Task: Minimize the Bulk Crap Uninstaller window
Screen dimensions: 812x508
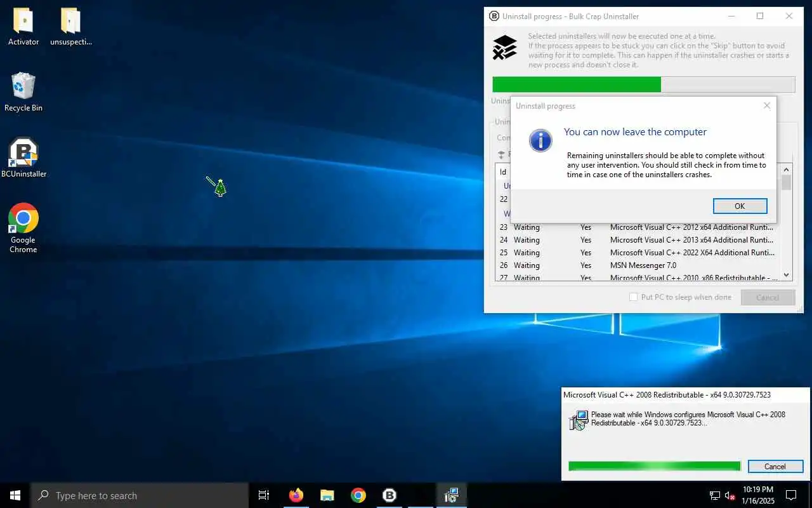Action: click(731, 17)
